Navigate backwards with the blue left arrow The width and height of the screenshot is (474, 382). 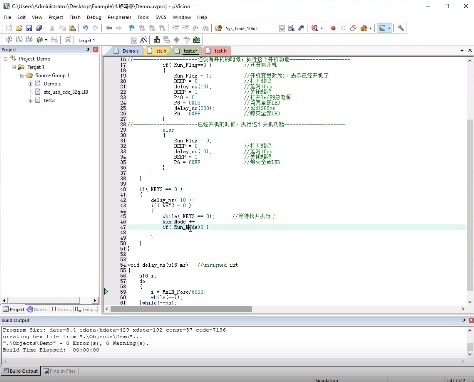pyautogui.click(x=109, y=28)
